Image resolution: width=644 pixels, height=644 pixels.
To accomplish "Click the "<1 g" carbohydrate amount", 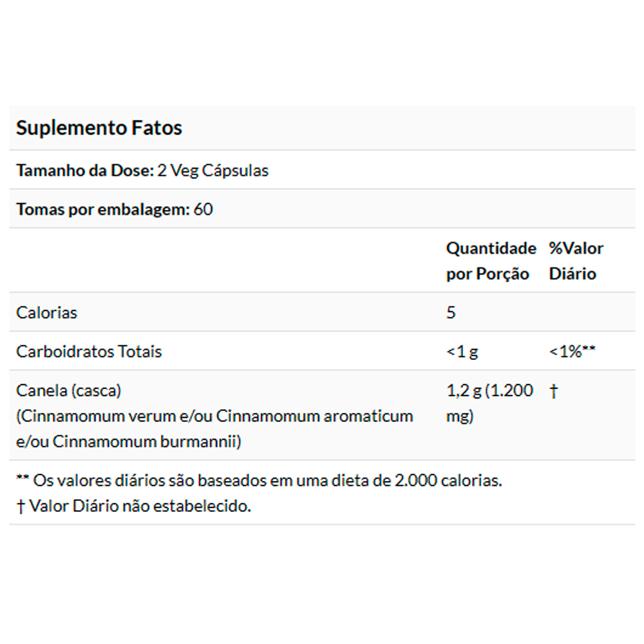I will 462,352.
